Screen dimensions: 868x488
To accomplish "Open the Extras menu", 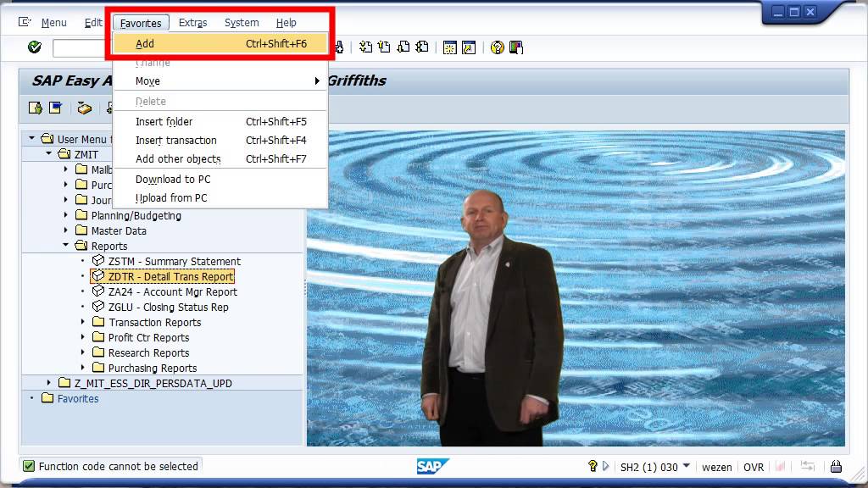I will pos(192,23).
